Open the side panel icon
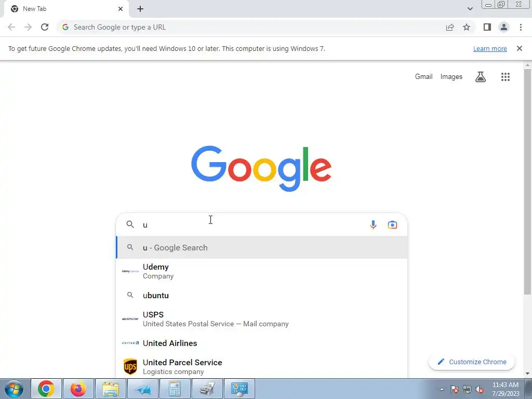532x399 pixels. pyautogui.click(x=487, y=27)
